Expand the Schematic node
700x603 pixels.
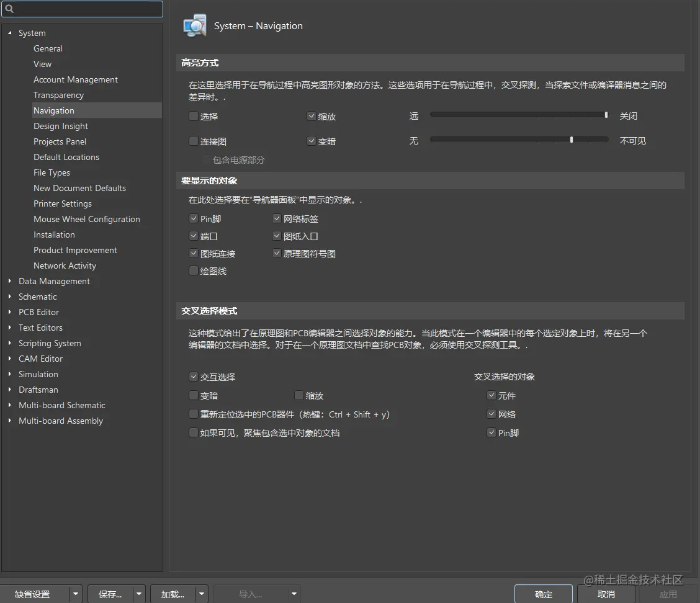pyautogui.click(x=10, y=297)
